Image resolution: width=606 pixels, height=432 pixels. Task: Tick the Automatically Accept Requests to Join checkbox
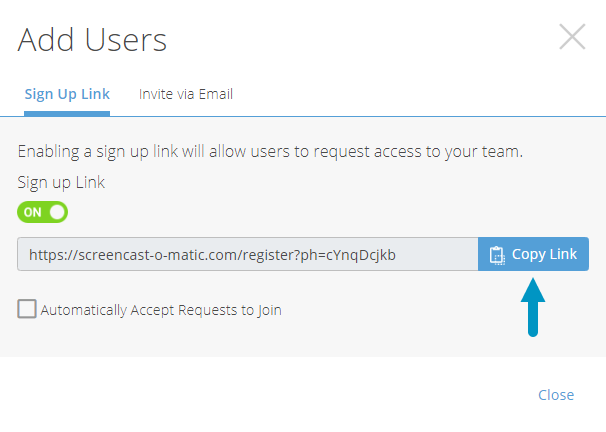tap(27, 309)
